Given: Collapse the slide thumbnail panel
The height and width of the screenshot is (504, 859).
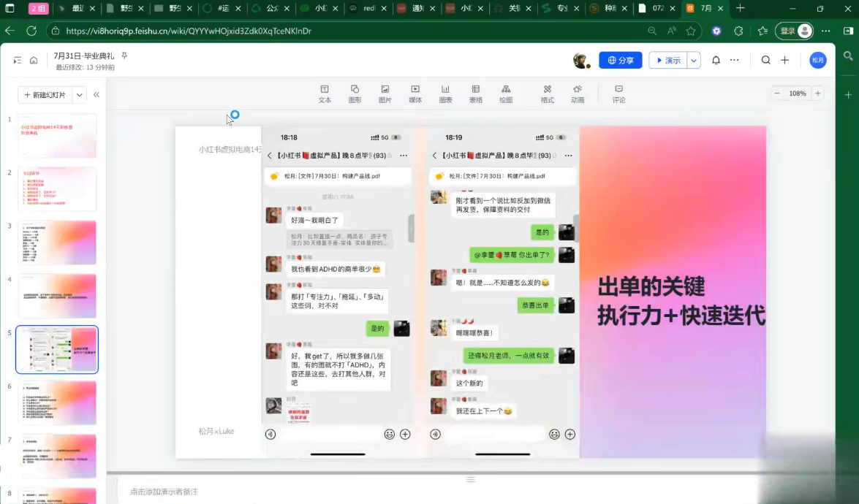Looking at the screenshot, I should pos(97,95).
